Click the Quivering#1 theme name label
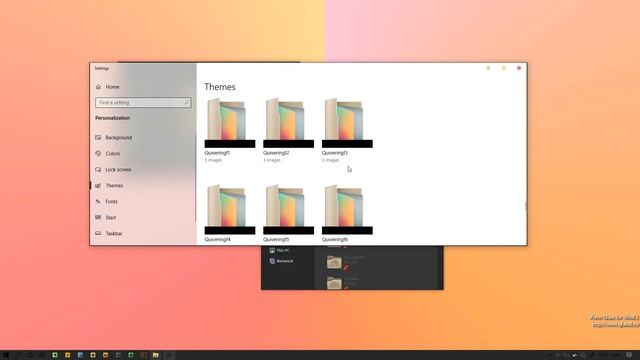 [217, 153]
